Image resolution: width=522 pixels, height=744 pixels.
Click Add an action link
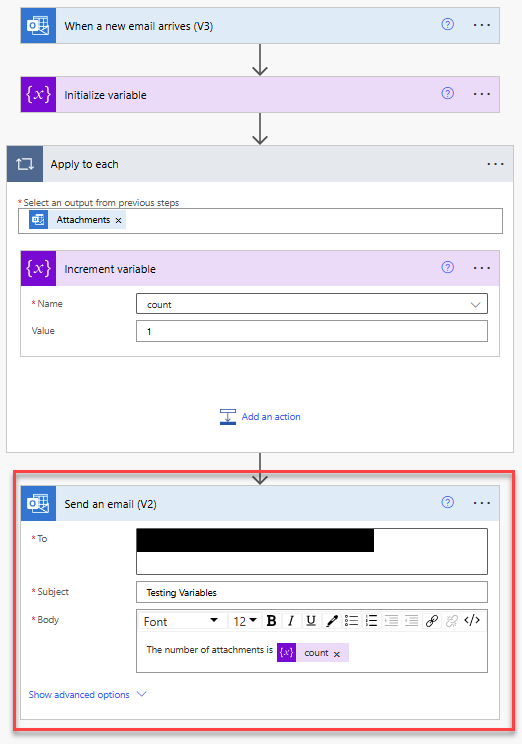tap(271, 417)
